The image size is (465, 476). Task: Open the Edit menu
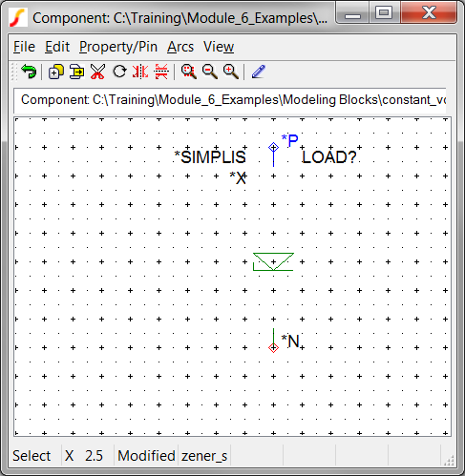[57, 47]
